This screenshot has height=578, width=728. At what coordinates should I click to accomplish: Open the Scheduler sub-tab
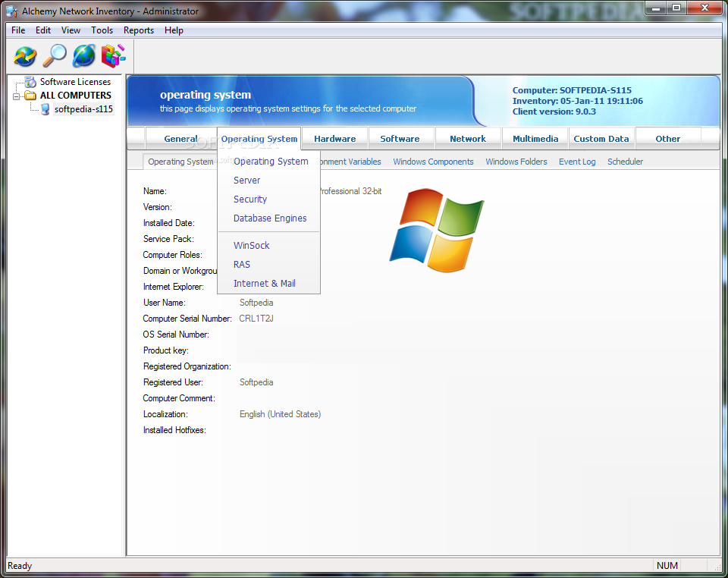coord(625,162)
